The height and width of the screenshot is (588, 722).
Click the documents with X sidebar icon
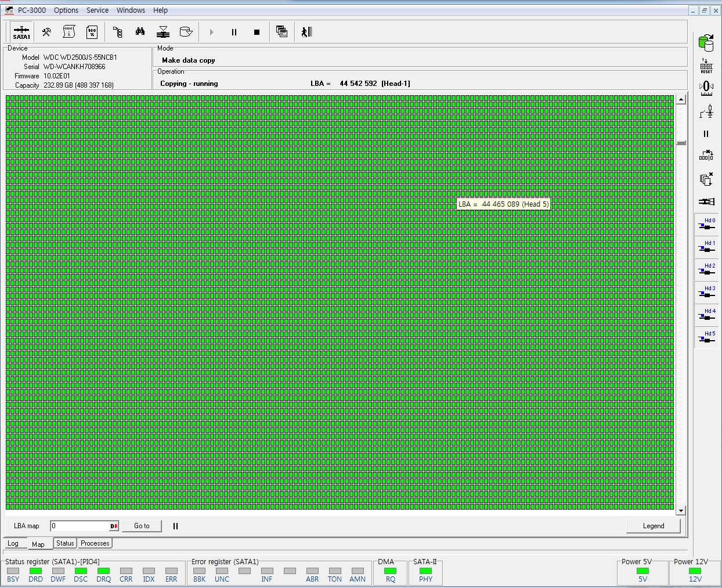click(706, 179)
